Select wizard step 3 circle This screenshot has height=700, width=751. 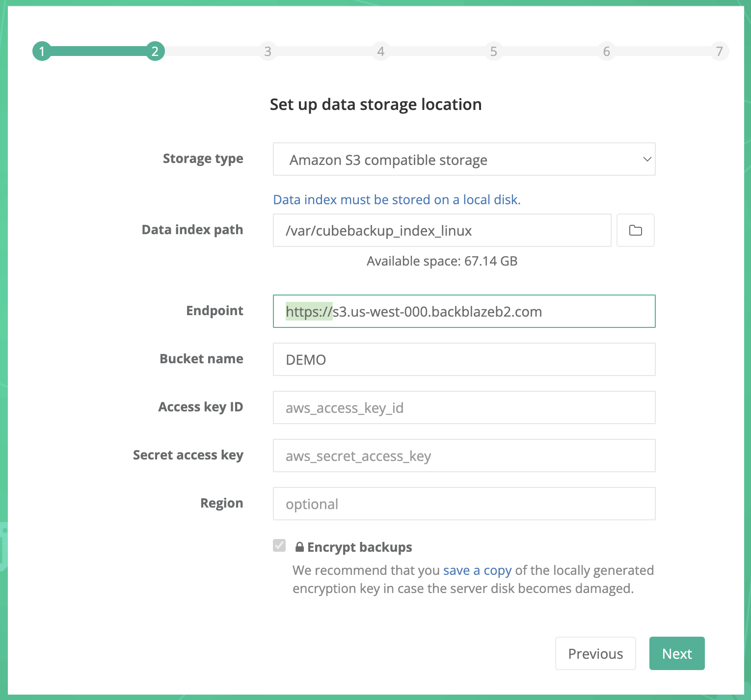coord(268,51)
